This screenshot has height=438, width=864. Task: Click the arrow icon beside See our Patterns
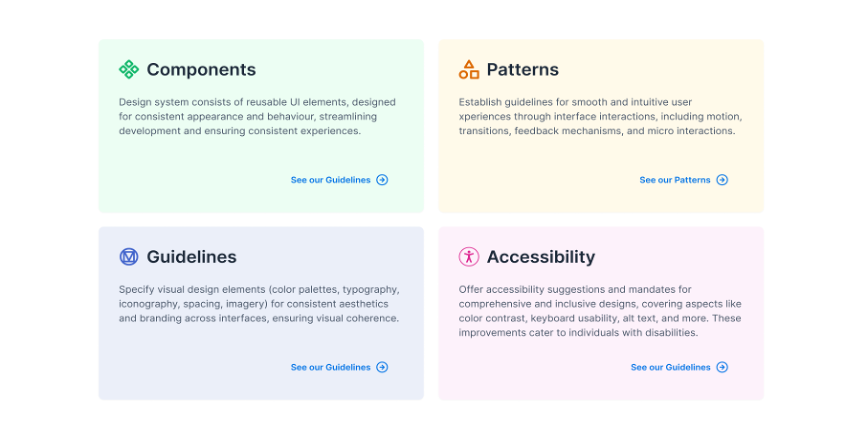[x=722, y=180]
